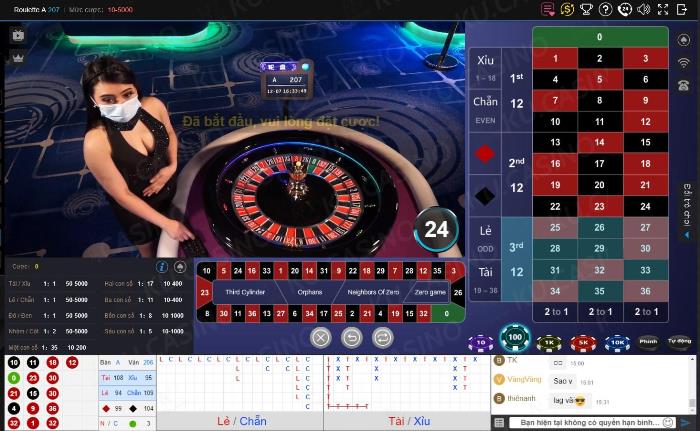
Task: Click the telephone icon on right sidebar
Action: tap(683, 85)
